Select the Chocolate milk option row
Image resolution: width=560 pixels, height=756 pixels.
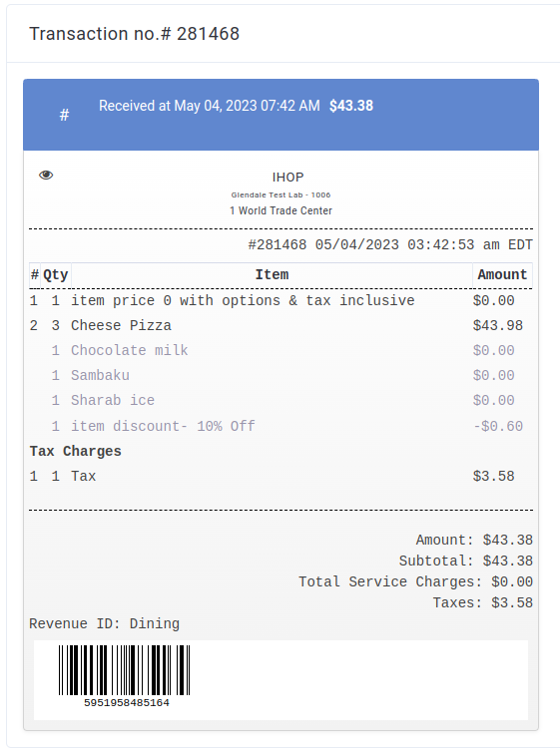click(x=280, y=350)
